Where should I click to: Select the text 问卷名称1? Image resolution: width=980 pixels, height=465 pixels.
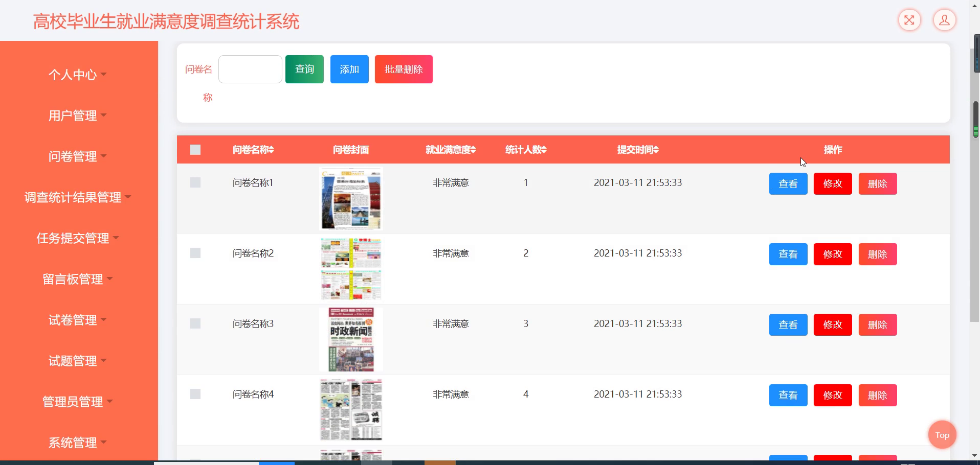coord(253,182)
